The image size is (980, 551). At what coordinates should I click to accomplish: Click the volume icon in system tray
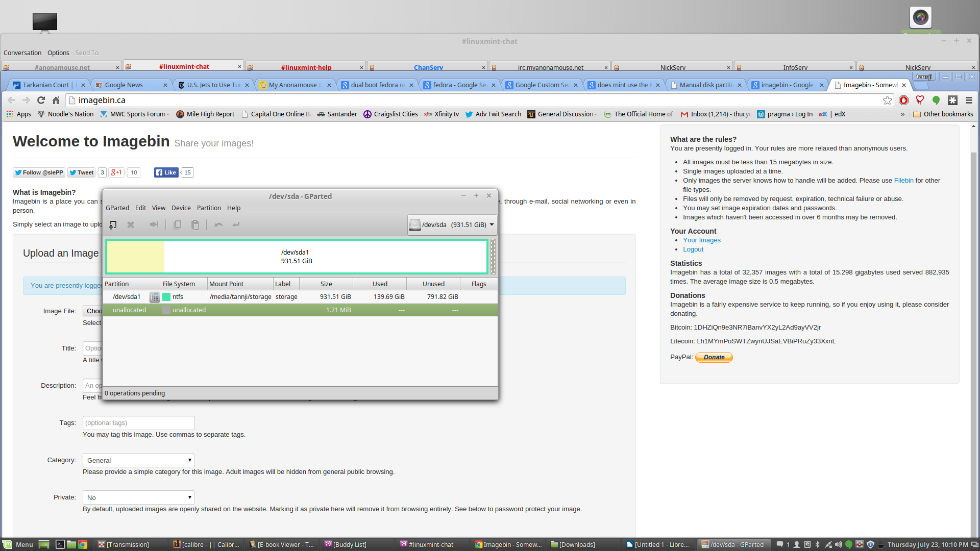(839, 544)
